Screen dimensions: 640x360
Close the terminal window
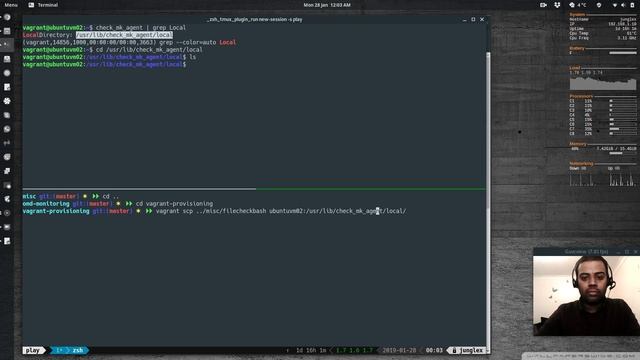click(x=482, y=19)
